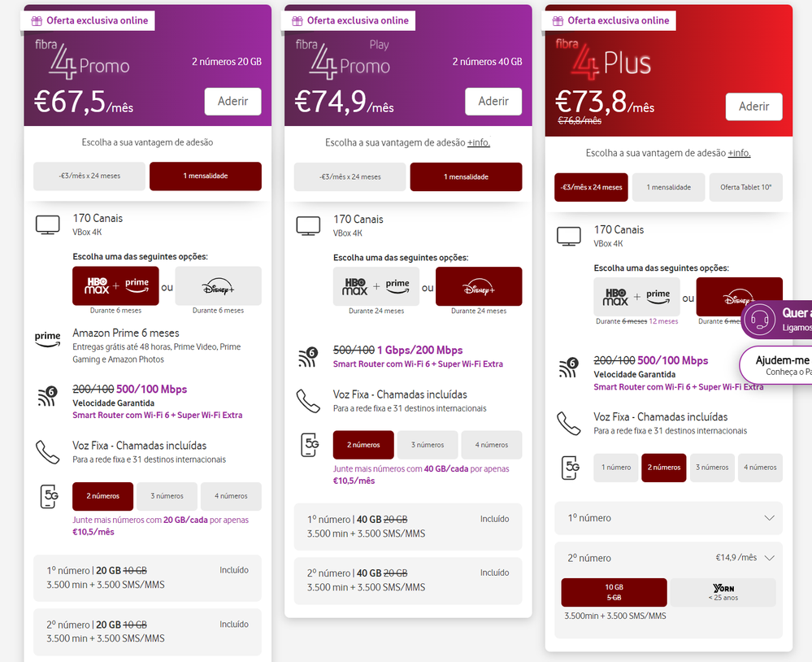Click the 5G mobile icon in Fibra 4 Plus card
This screenshot has width=812, height=662.
click(x=569, y=468)
